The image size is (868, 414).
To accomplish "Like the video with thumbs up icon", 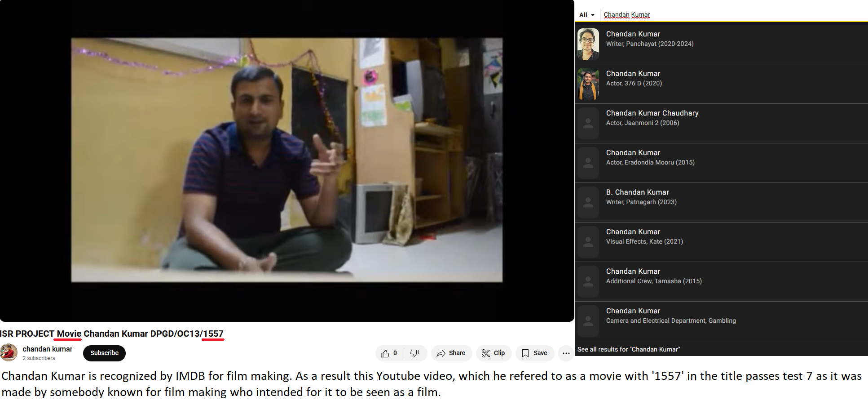I will (x=389, y=353).
